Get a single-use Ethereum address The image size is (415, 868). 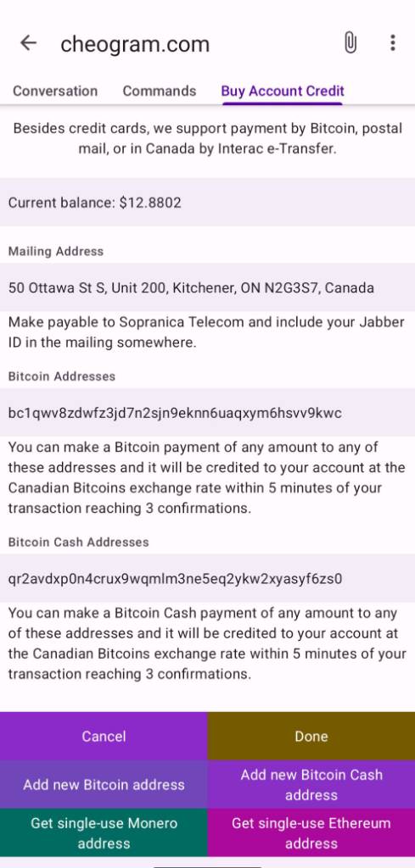(x=311, y=832)
